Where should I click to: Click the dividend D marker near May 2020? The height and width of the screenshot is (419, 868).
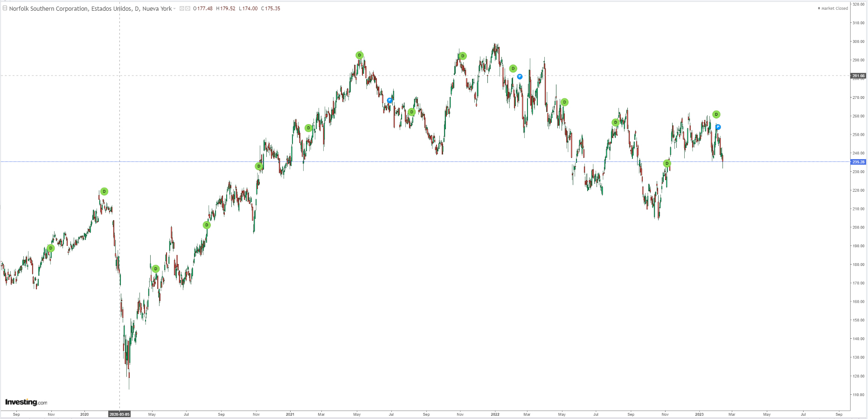click(x=156, y=269)
